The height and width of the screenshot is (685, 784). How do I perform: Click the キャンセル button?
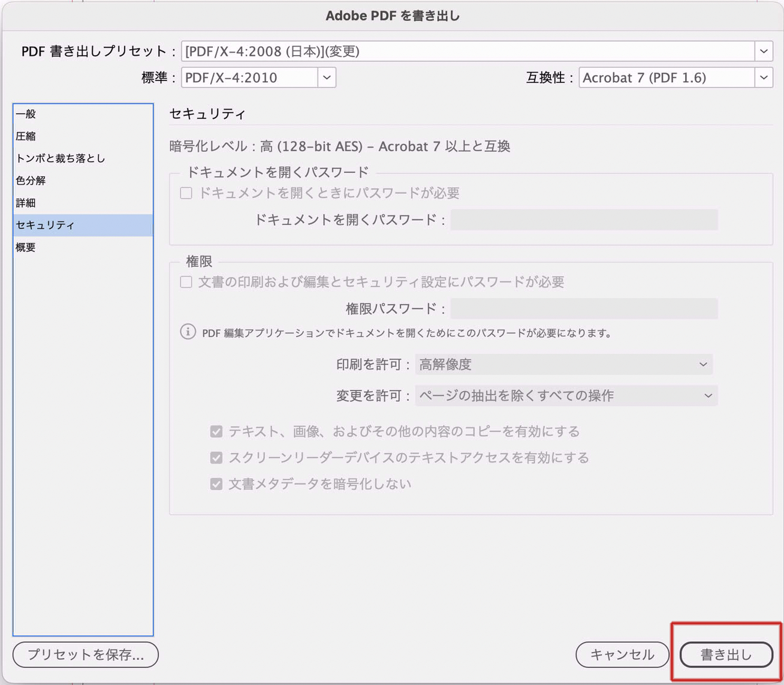point(622,654)
